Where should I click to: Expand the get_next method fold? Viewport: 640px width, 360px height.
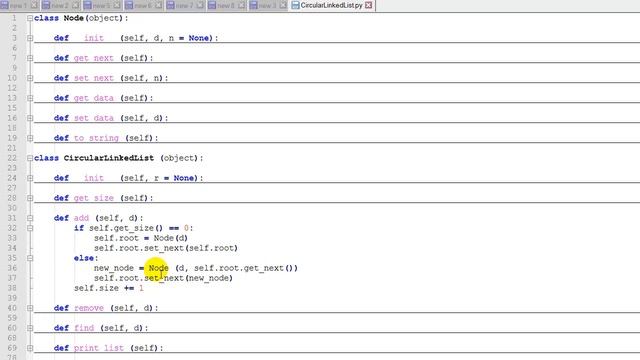[30, 58]
